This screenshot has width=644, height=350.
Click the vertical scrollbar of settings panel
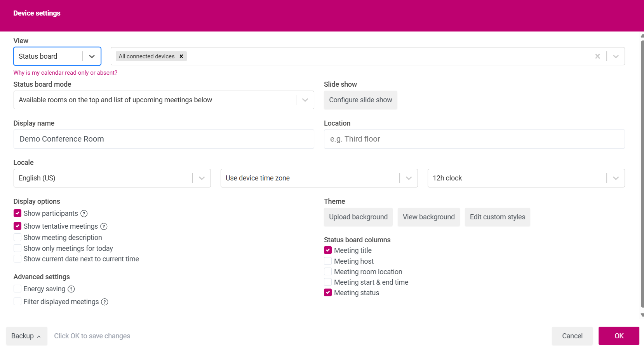642,174
